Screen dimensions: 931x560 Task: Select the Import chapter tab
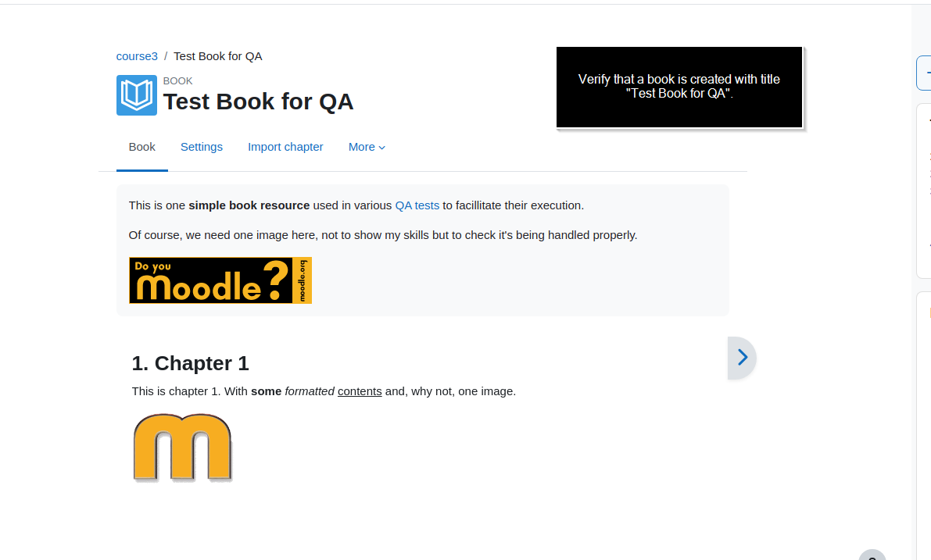pos(285,147)
